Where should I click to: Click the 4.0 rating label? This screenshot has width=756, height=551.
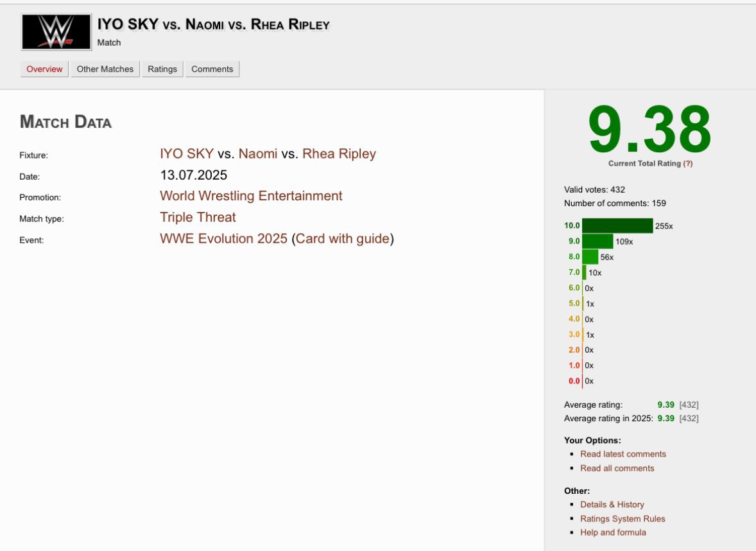(574, 319)
